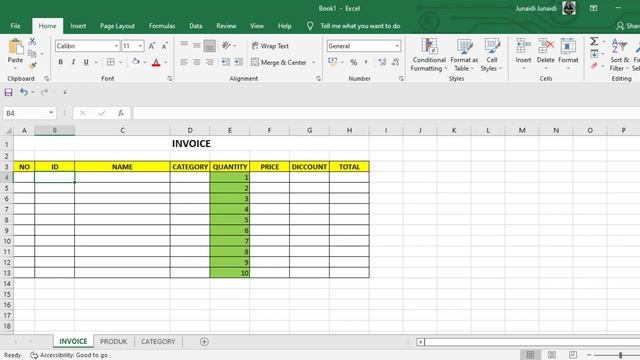This screenshot has width=640, height=360.
Task: Select column header C
Action: coord(122,131)
